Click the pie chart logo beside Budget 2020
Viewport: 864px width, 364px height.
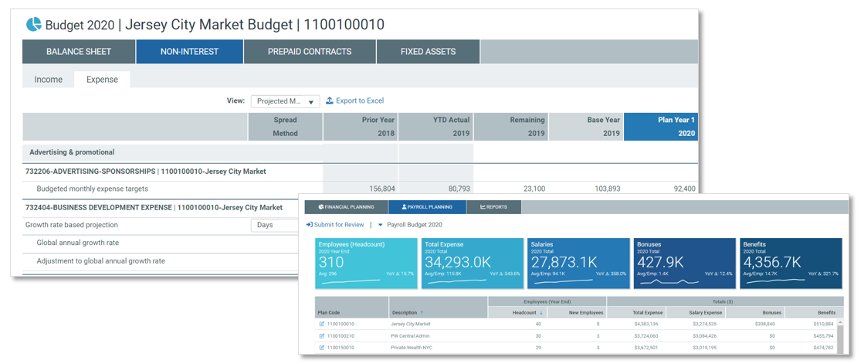[34, 24]
